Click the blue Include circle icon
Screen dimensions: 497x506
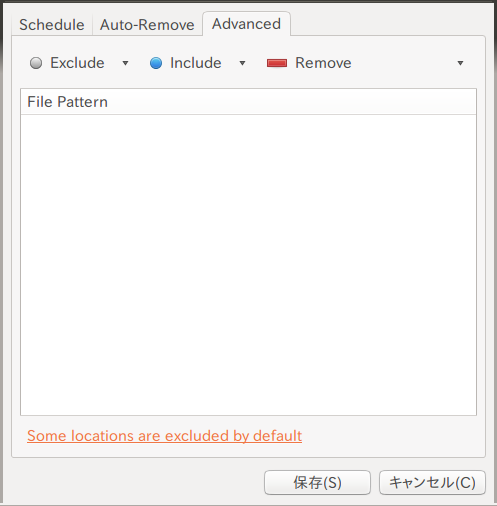click(x=156, y=63)
